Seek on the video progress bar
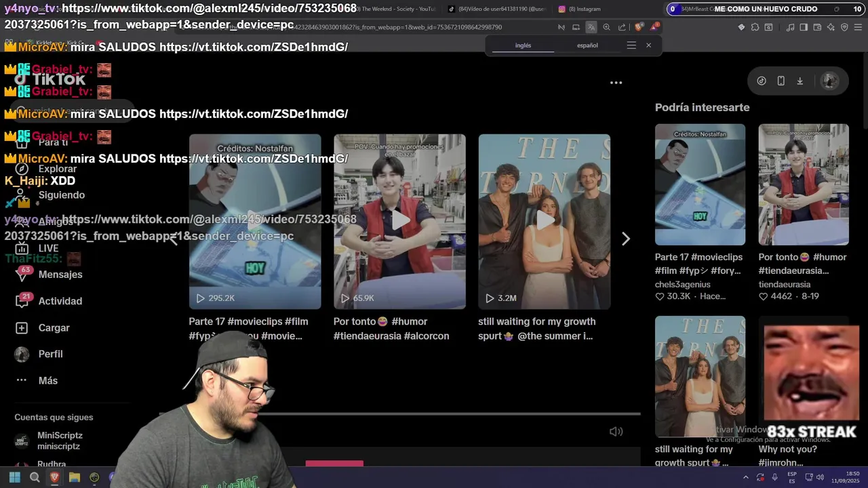The height and width of the screenshot is (488, 868). pos(400,413)
